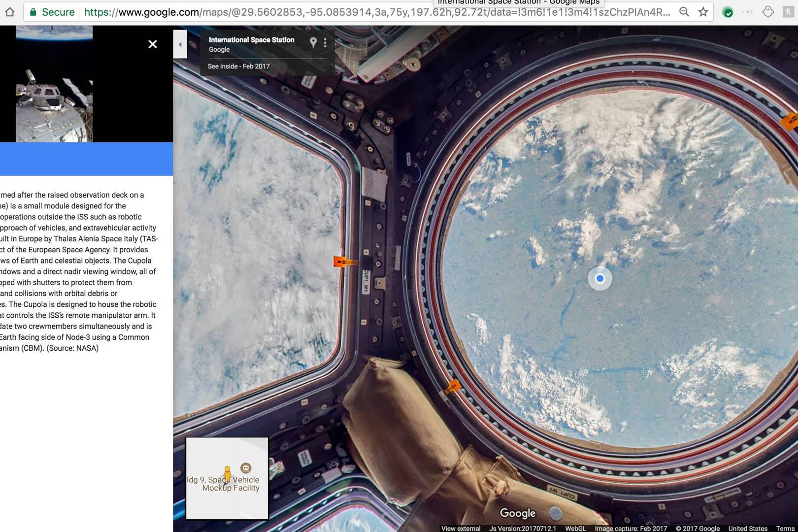
Task: Click the View external link
Action: coord(461,528)
